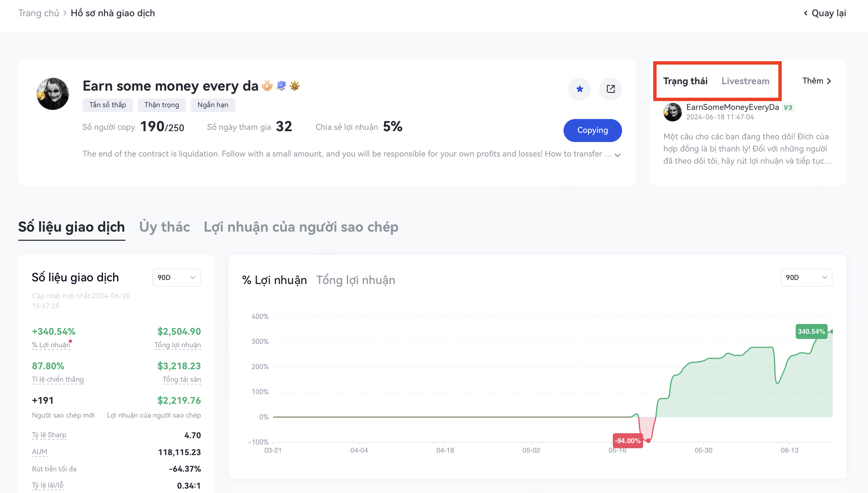Expand the trader description text
868x493 pixels.
[x=617, y=155]
